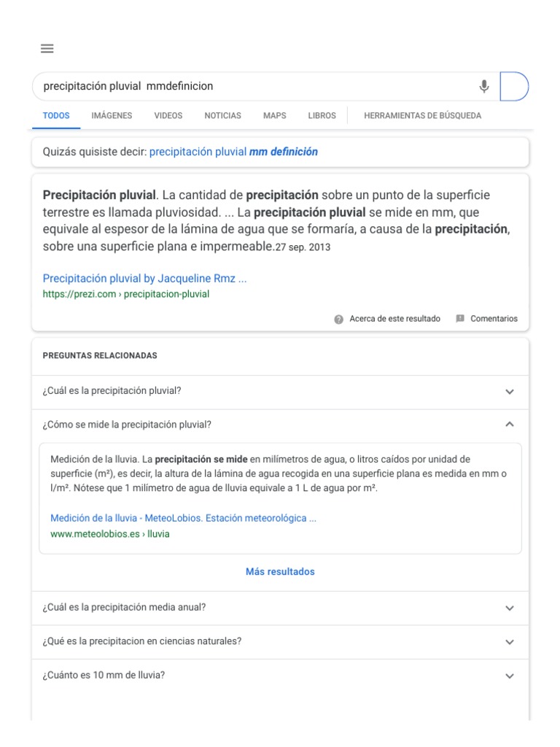Screen dimensions: 560x747
Task: Click the 'Más resultados' link
Action: click(280, 572)
